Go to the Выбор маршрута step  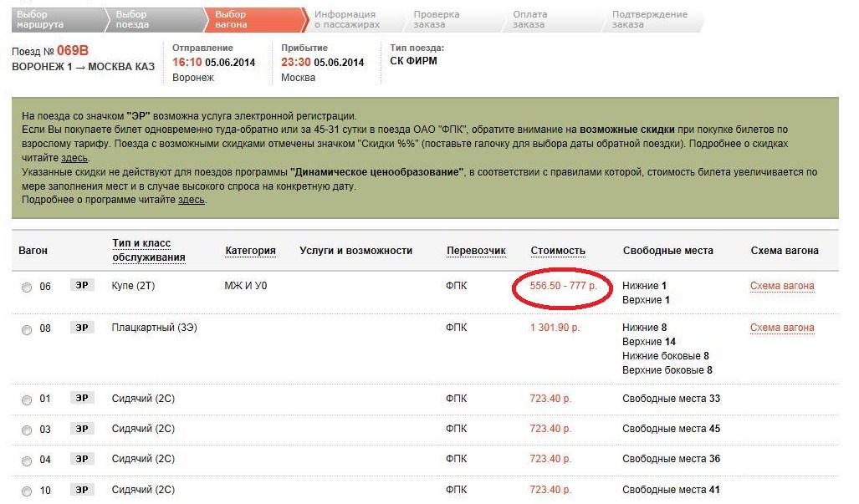(x=40, y=19)
